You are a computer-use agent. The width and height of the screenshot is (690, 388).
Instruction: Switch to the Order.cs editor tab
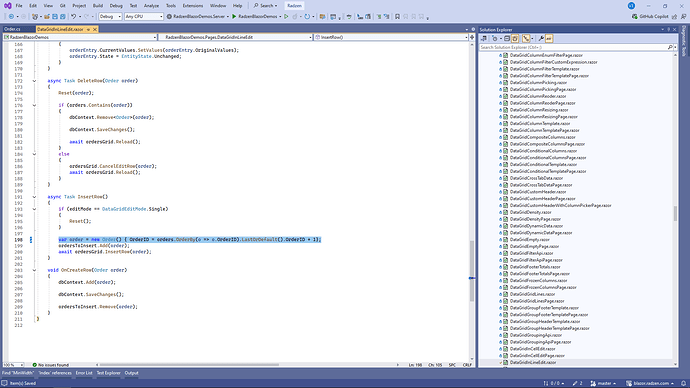coord(12,29)
